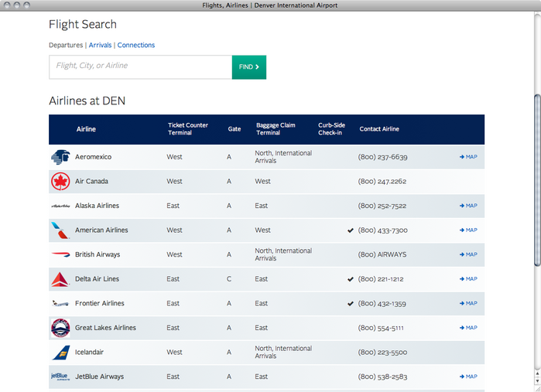This screenshot has width=541, height=392.
Task: Open the map for American Airlines
Action: pyautogui.click(x=468, y=230)
